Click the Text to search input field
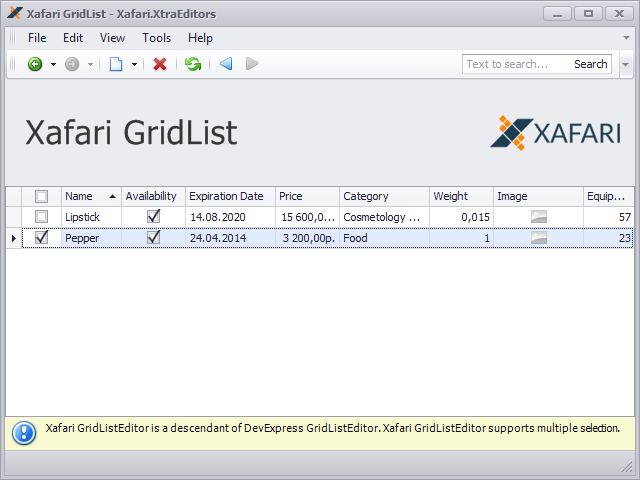 pos(516,64)
